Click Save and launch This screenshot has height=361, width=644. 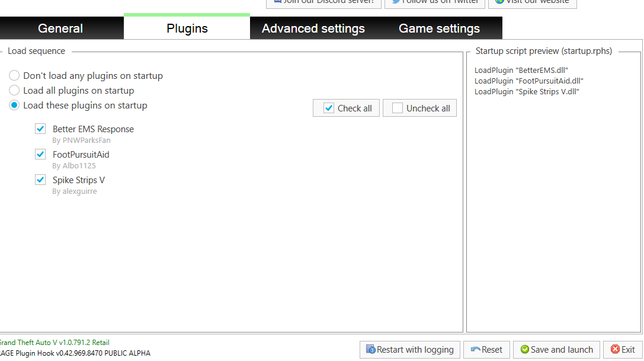click(x=556, y=350)
